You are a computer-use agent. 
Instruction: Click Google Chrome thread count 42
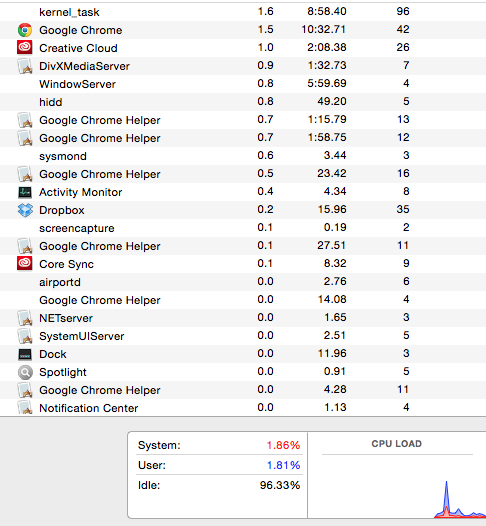403,30
